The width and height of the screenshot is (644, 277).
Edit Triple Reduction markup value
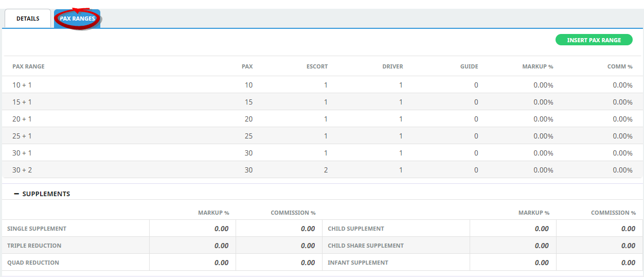(x=193, y=246)
